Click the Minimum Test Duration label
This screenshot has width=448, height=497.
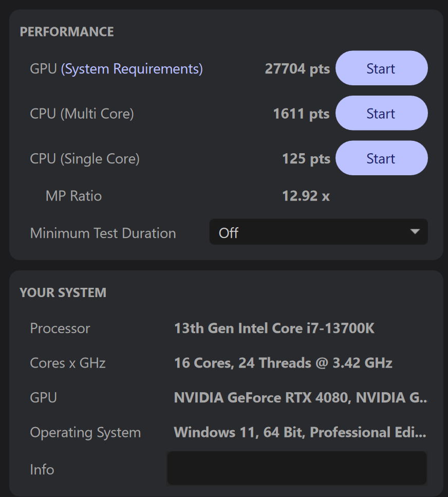(103, 233)
